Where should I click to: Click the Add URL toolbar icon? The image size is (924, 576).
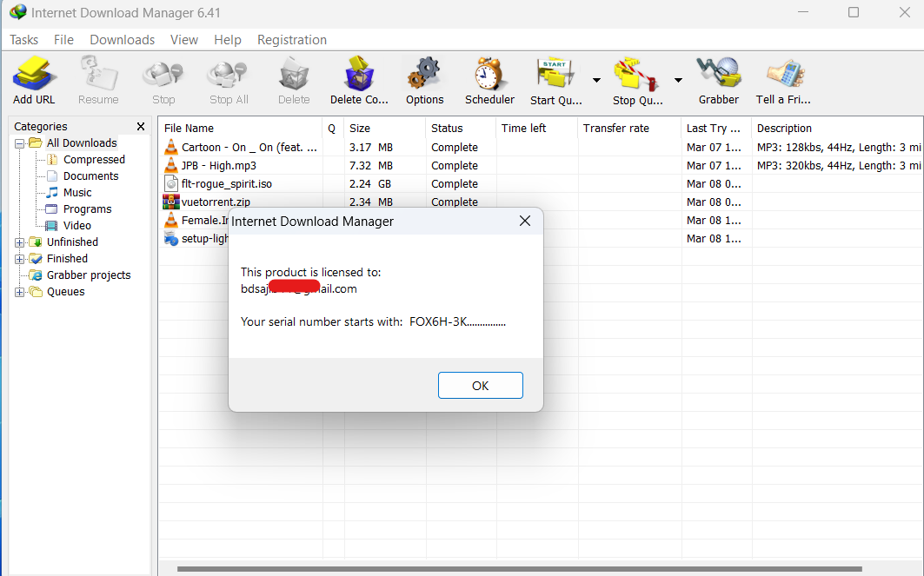pyautogui.click(x=34, y=74)
